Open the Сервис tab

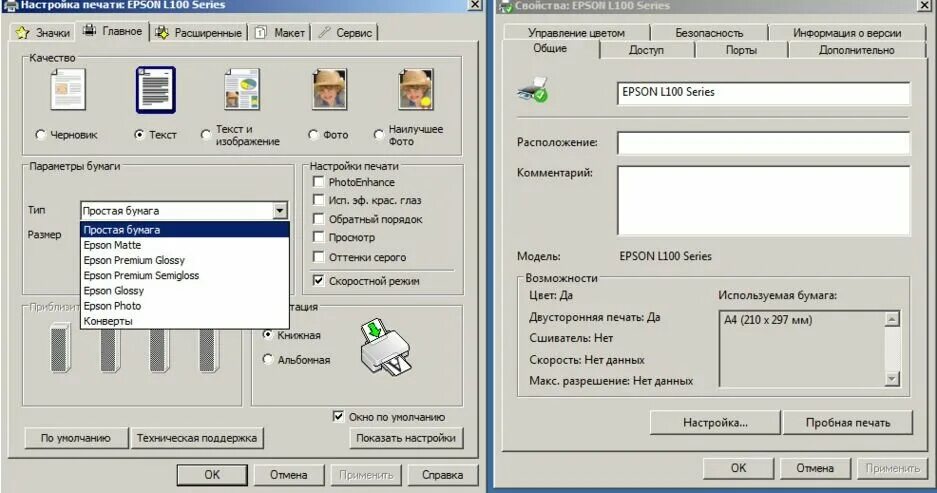click(345, 33)
